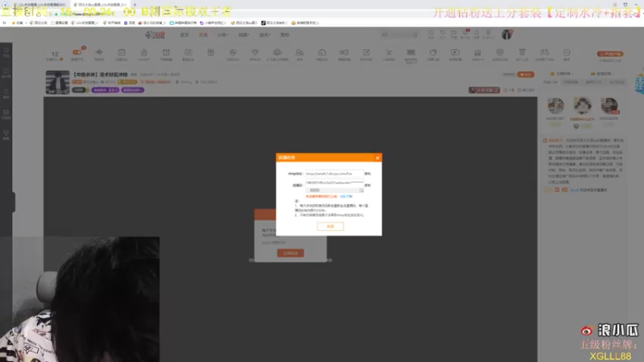
Task: Go to the 首页 home nav item
Action: click(184, 35)
